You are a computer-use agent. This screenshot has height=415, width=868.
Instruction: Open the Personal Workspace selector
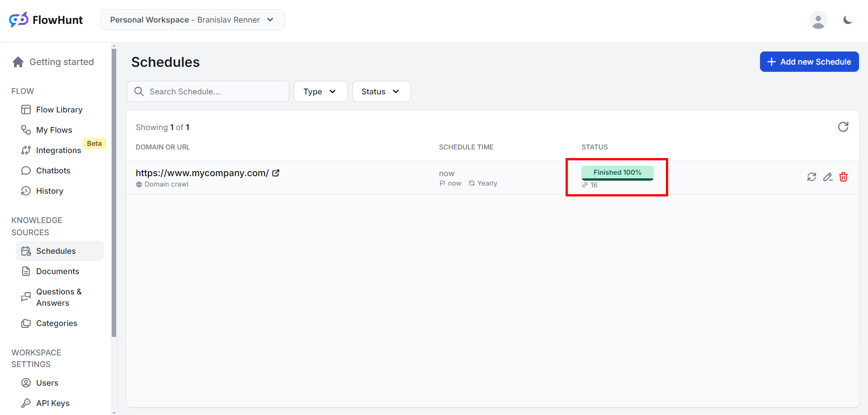click(193, 20)
